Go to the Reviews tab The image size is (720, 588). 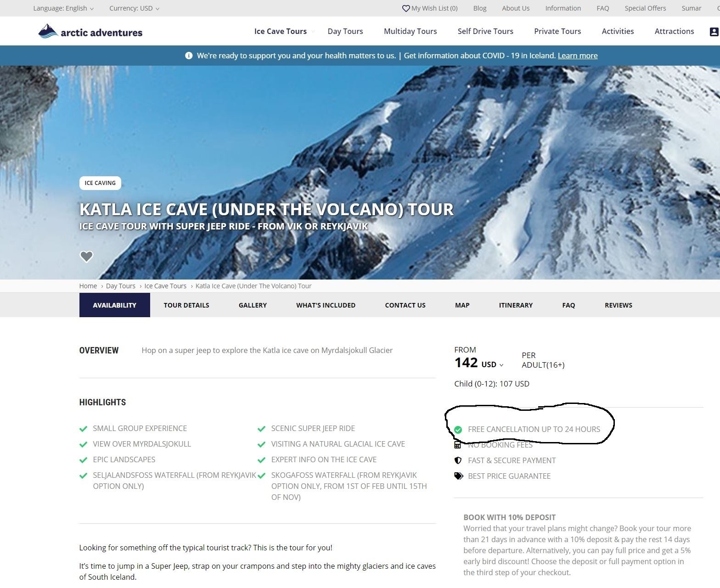619,305
